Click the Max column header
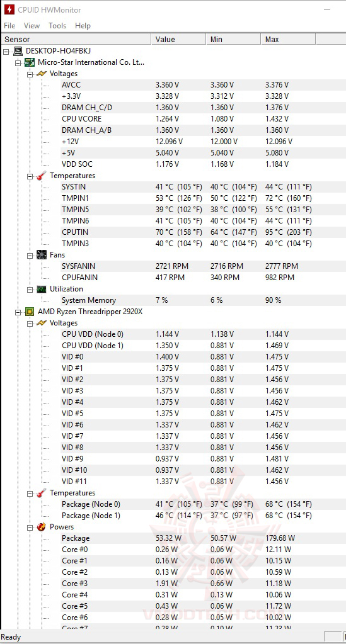346x644 pixels. click(288, 40)
